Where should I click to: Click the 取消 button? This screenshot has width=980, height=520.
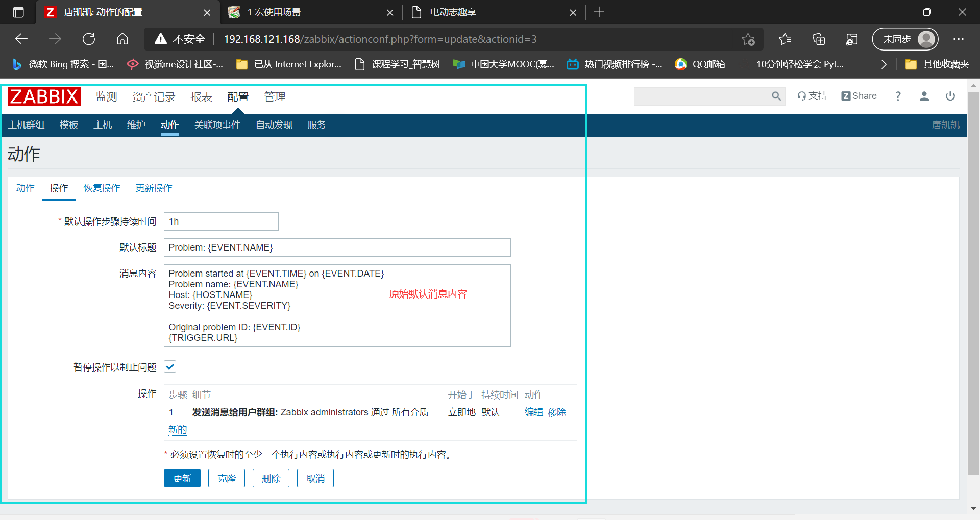click(315, 478)
